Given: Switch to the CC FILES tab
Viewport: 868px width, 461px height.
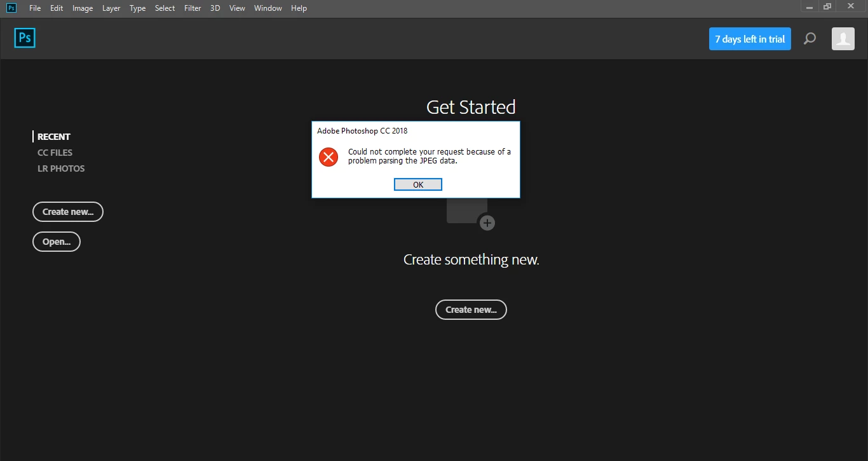Looking at the screenshot, I should 55,153.
